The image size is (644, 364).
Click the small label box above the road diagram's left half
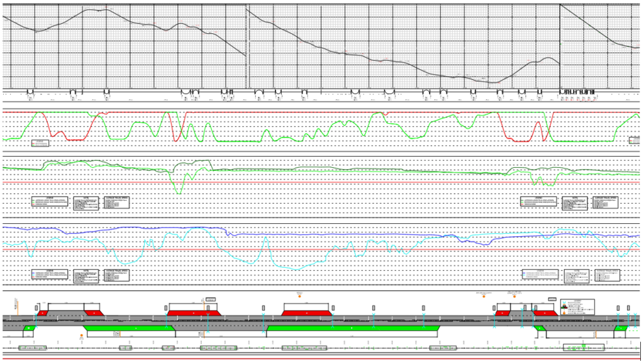pyautogui.click(x=211, y=299)
